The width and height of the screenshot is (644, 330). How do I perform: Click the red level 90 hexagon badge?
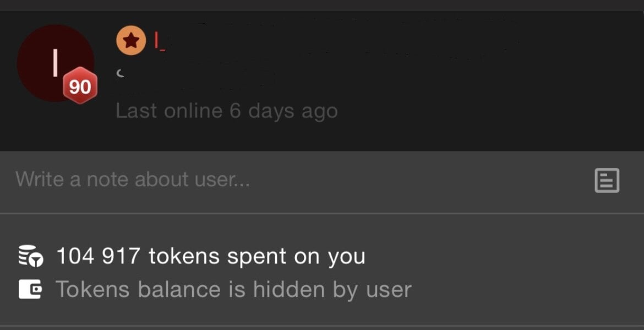click(x=80, y=85)
